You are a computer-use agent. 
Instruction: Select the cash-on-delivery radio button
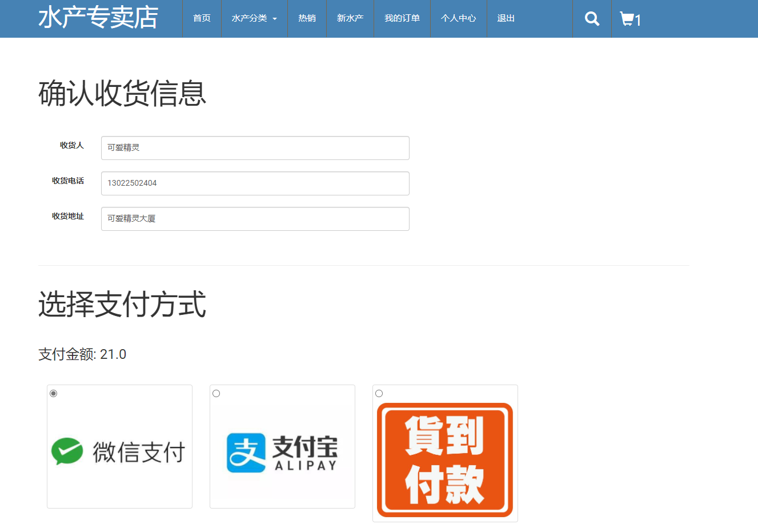point(379,393)
